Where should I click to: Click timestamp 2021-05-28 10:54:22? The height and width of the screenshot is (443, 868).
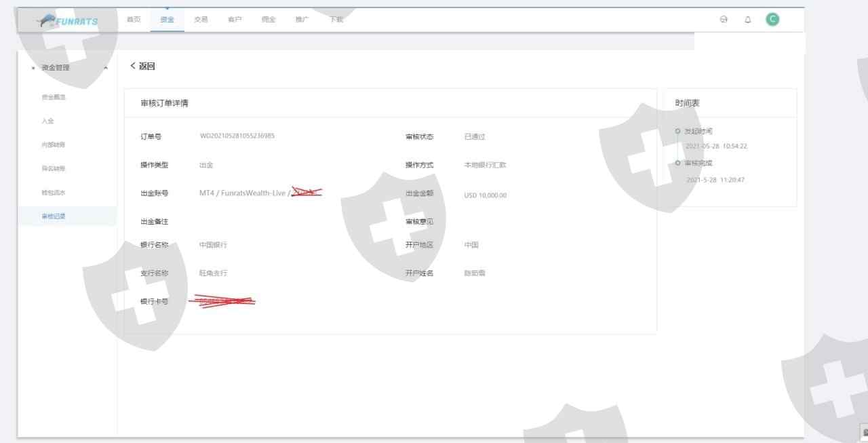tap(716, 147)
